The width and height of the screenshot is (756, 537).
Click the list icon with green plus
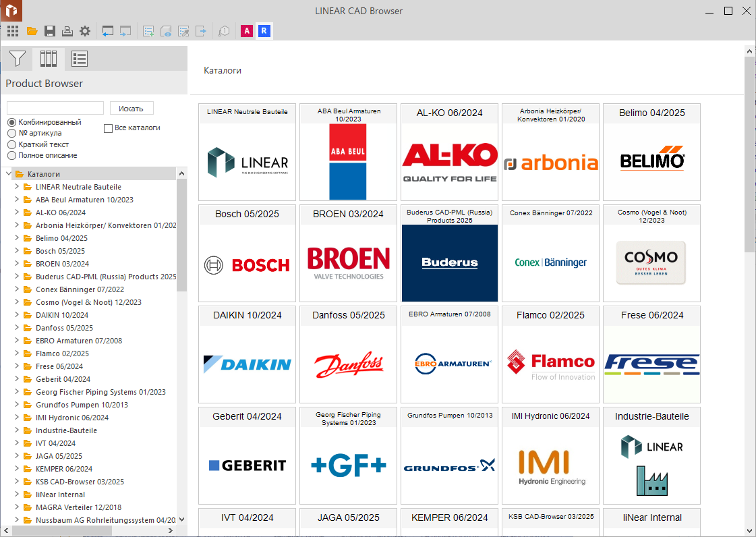point(148,31)
